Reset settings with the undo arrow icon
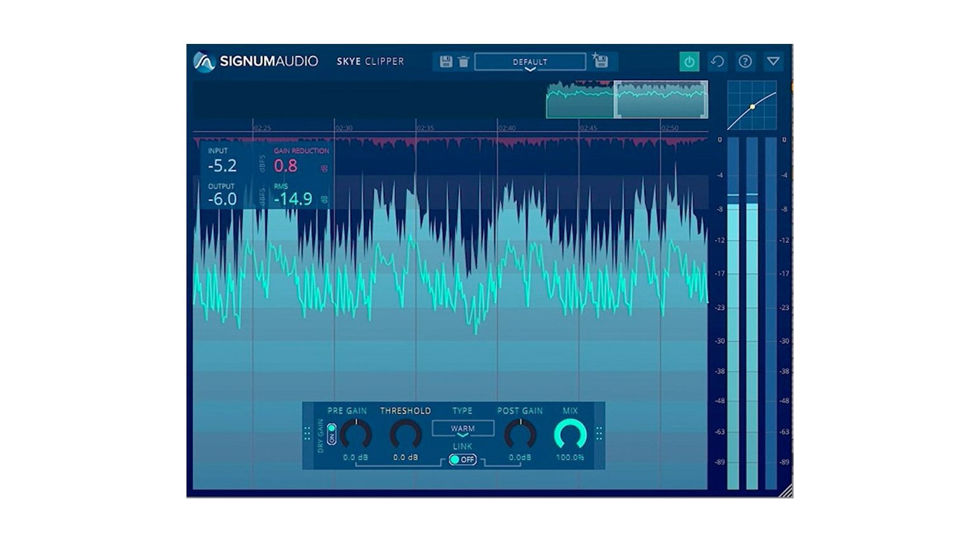Screen dimensions: 980x541 (x=717, y=62)
